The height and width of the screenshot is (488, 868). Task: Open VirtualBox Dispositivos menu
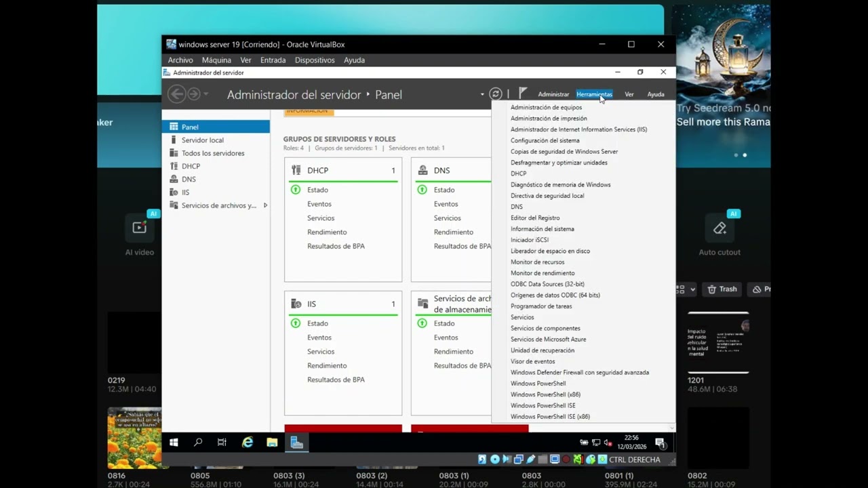tap(315, 60)
